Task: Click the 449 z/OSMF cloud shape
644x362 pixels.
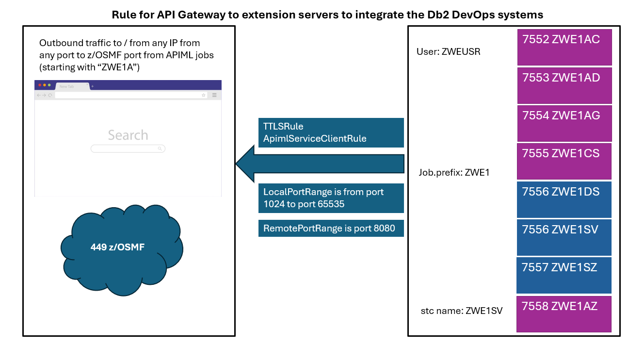Action: pos(122,247)
